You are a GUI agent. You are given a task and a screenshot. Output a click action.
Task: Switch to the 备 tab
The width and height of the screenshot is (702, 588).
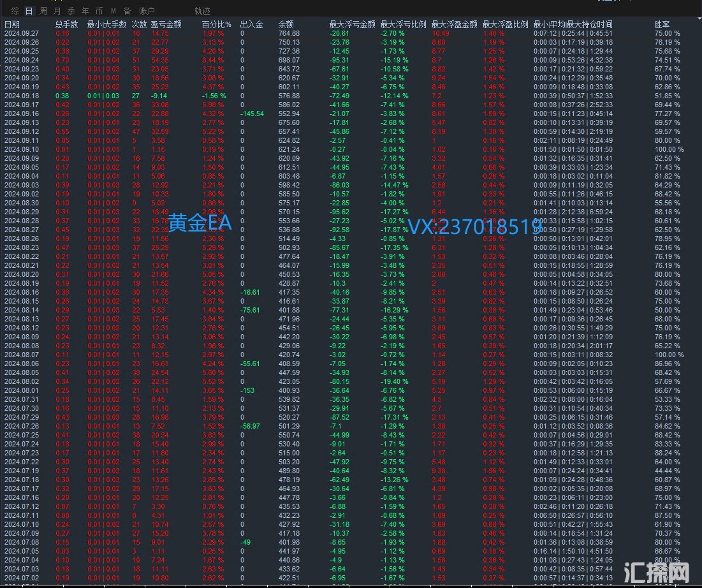(x=127, y=11)
